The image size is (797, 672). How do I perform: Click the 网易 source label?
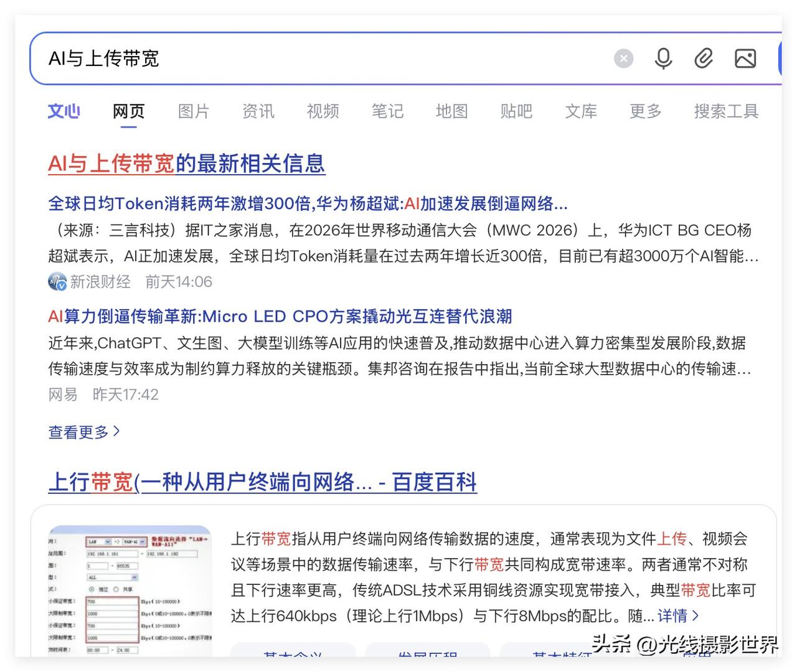coord(63,394)
